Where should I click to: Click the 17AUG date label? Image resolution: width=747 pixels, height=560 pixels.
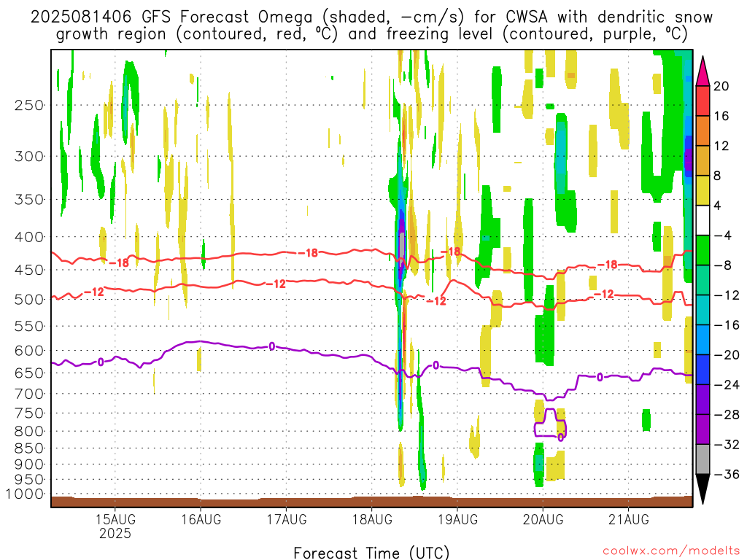coord(286,519)
